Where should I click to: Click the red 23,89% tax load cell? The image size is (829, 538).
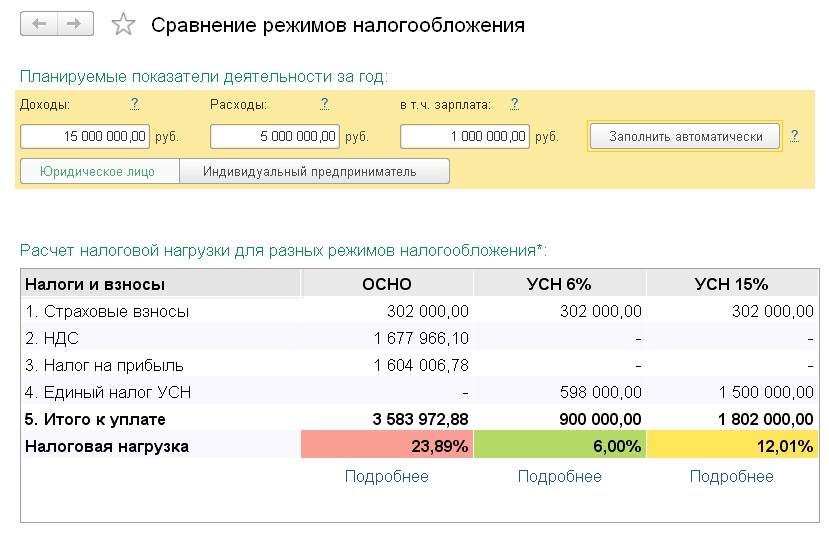point(387,446)
